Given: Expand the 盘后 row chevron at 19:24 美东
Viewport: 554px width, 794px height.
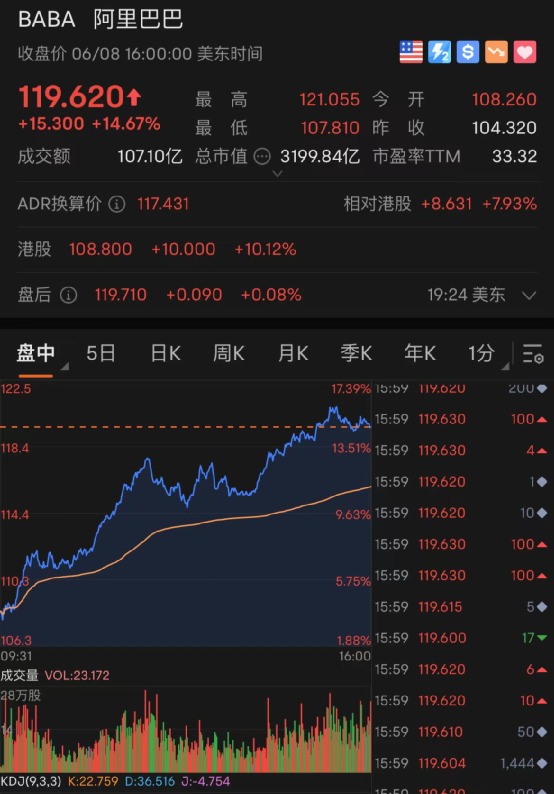Looking at the screenshot, I should tap(529, 295).
